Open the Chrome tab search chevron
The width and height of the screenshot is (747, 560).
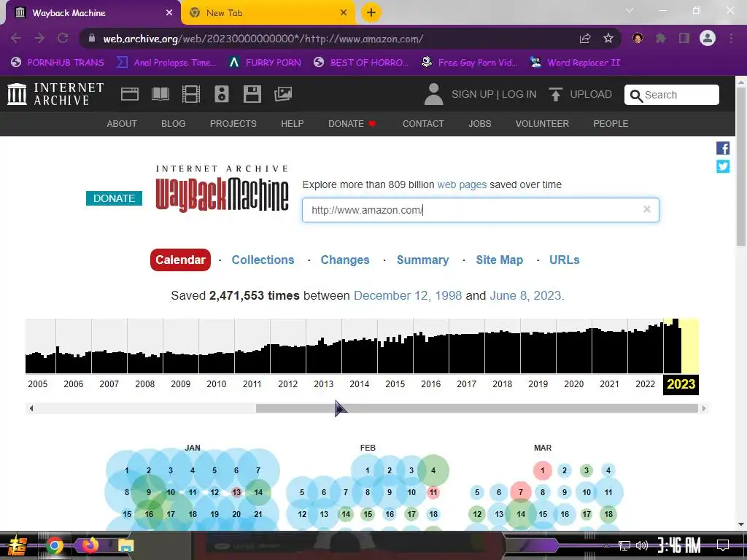point(630,10)
